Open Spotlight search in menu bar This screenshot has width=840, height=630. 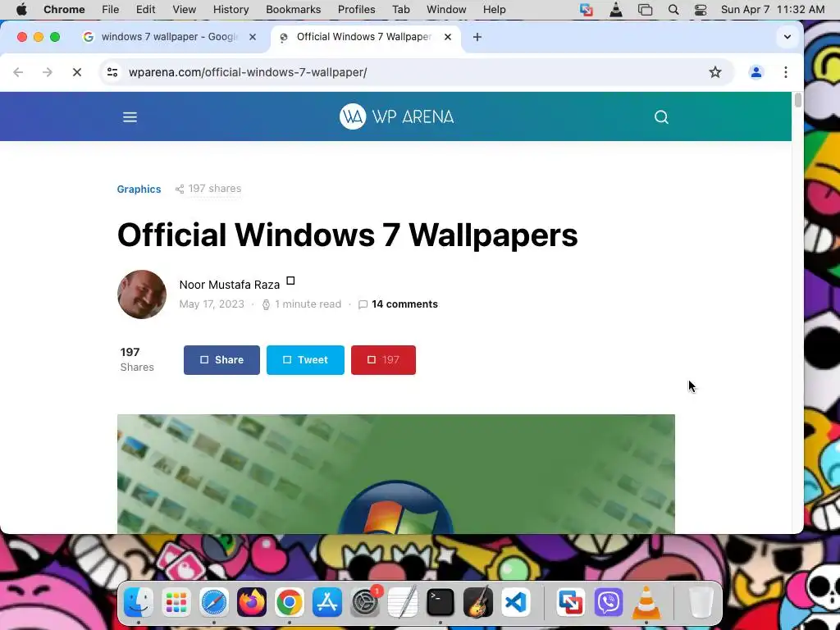coord(673,10)
